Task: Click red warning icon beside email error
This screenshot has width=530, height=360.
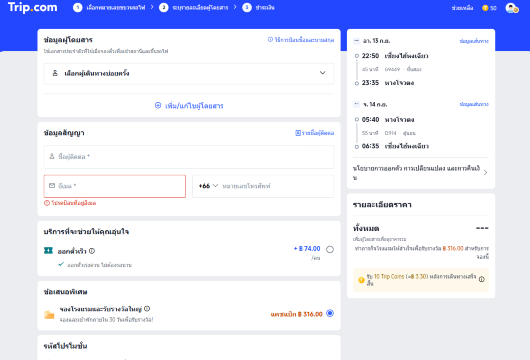Action: click(47, 203)
